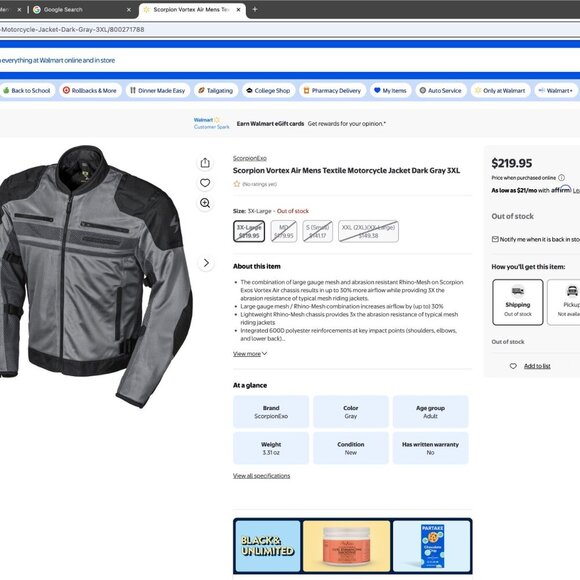
Task: Open Pharmacy Delivery category
Action: (333, 90)
